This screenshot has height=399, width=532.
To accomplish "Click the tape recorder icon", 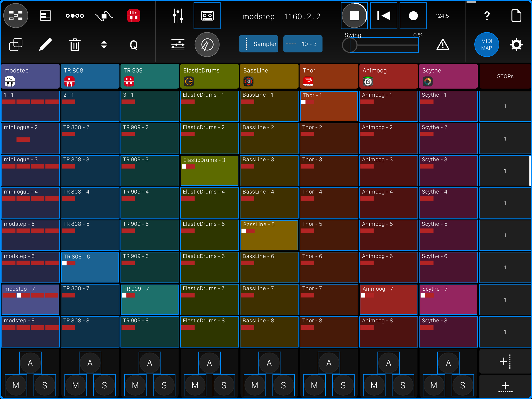I will (x=207, y=16).
